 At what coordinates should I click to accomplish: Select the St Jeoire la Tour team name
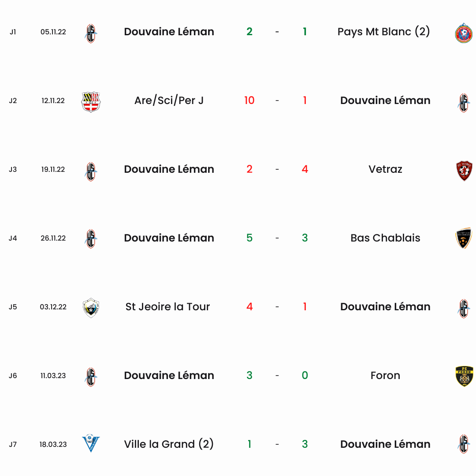tap(167, 307)
